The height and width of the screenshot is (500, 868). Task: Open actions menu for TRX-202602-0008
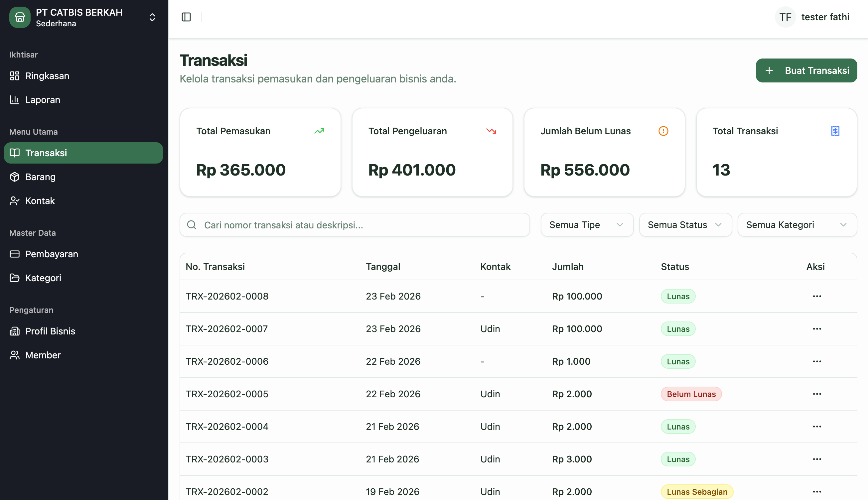(817, 296)
